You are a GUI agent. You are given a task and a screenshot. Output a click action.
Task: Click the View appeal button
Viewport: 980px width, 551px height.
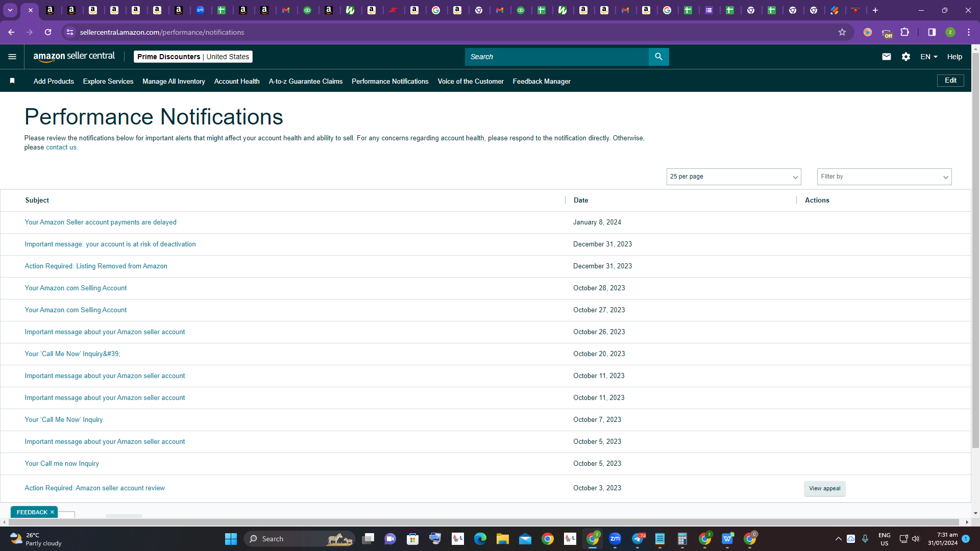click(x=824, y=489)
